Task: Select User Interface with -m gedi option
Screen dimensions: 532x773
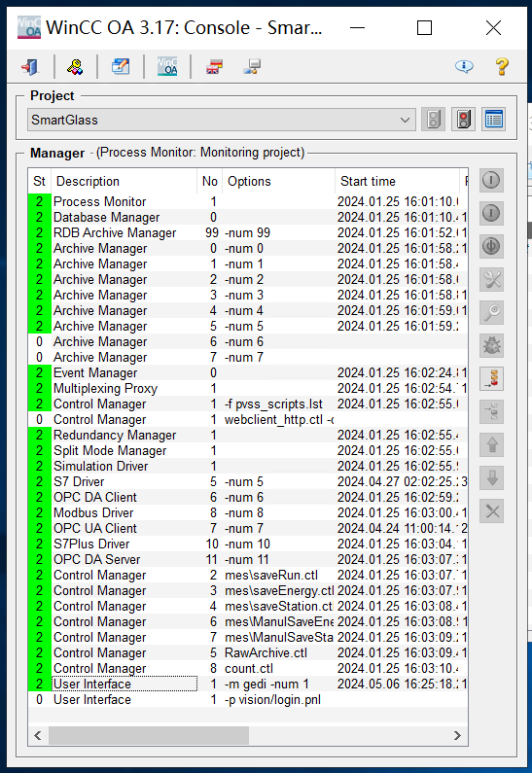Action: 247,685
